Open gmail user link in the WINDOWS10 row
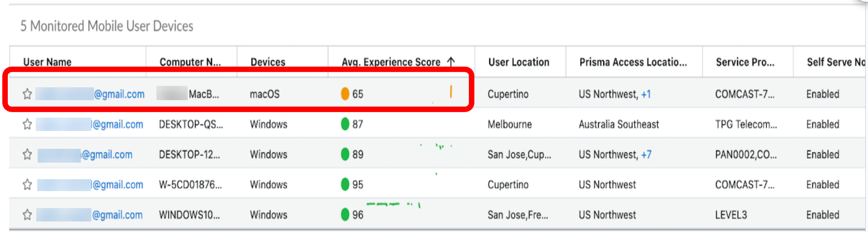 117,215
